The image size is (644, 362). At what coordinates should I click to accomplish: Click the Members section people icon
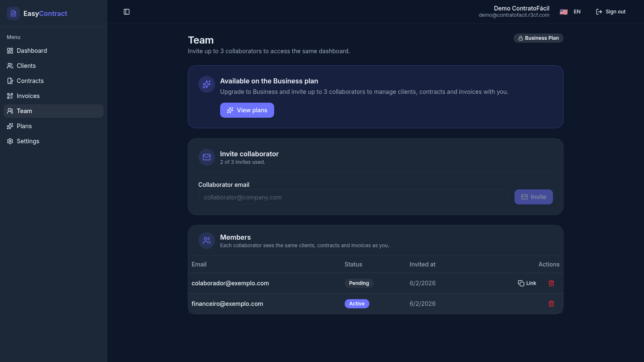pos(207,240)
